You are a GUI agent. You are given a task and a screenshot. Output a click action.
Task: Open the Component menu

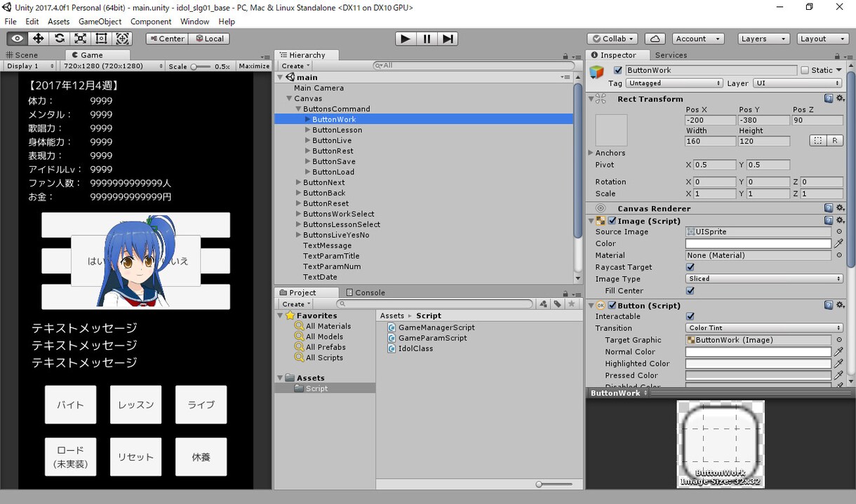coord(151,22)
